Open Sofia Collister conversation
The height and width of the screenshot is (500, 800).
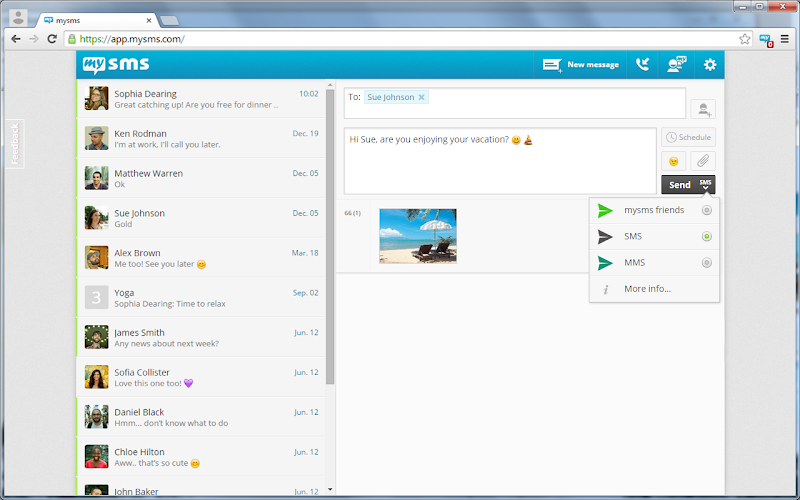201,378
